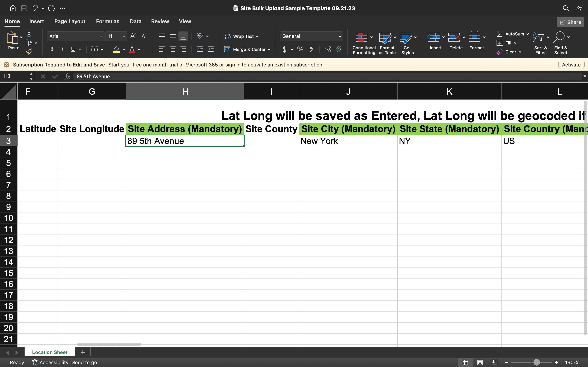
Task: Toggle Italic formatting
Action: tap(62, 50)
